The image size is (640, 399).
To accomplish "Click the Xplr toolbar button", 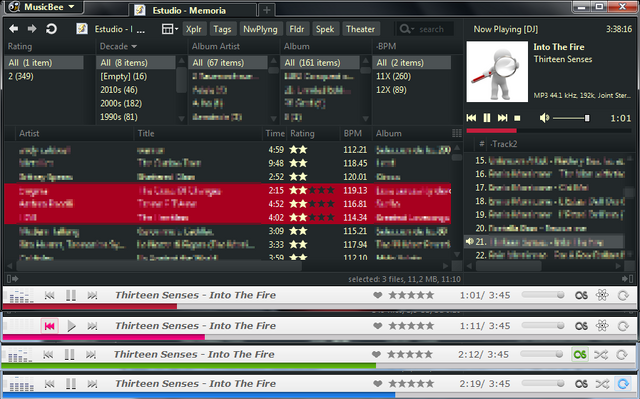I will click(x=193, y=29).
